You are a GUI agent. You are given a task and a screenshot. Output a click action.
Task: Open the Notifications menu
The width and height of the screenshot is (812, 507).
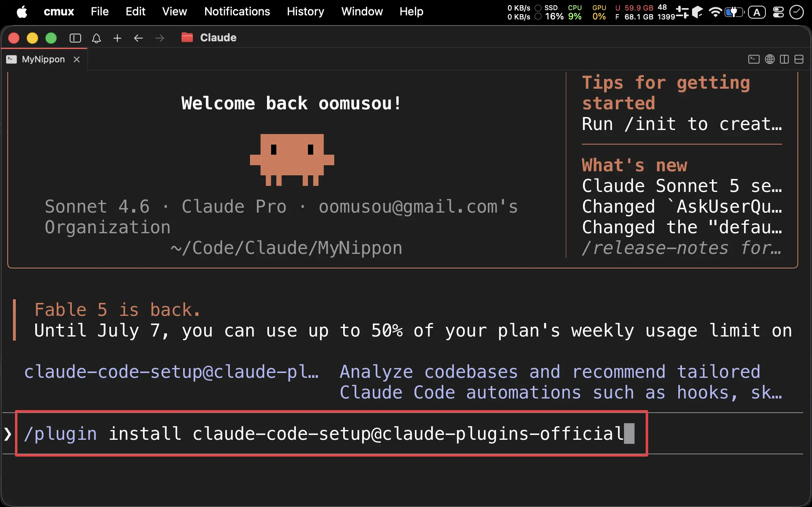coord(237,11)
